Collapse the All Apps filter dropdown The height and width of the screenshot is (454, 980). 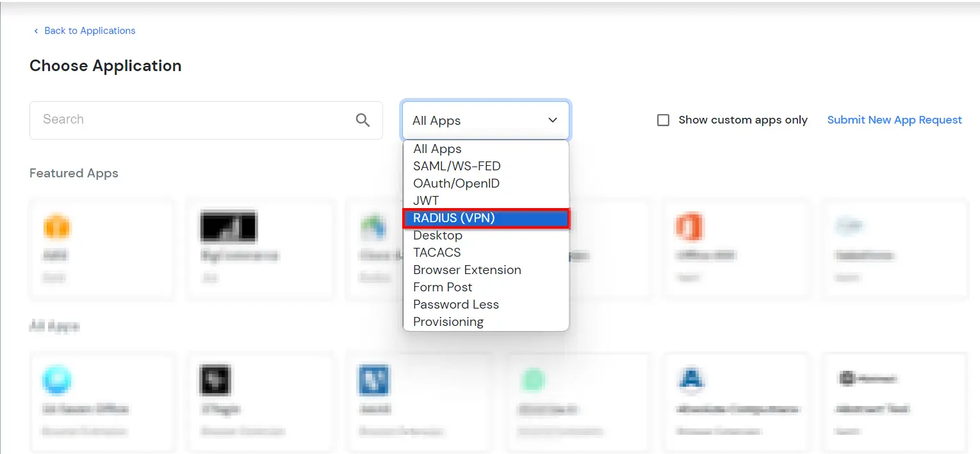coord(552,120)
